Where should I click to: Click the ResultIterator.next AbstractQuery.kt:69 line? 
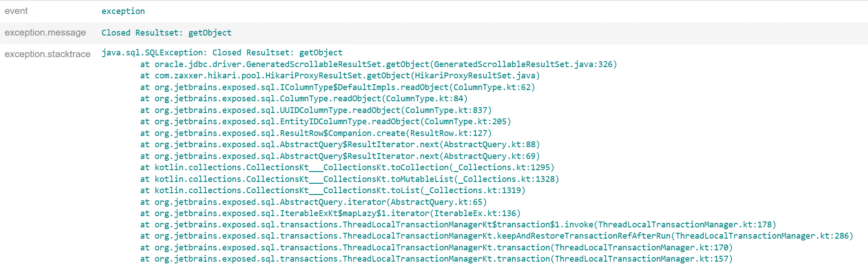click(340, 156)
